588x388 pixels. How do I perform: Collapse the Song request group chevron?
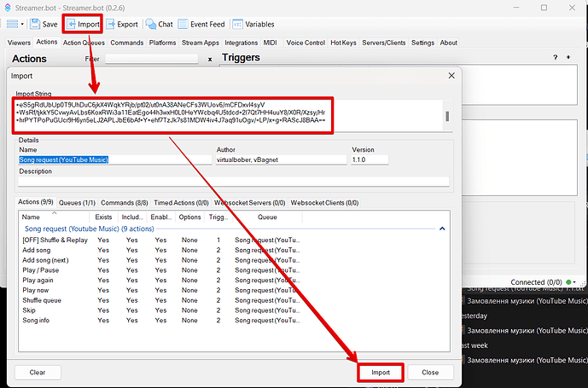(442, 229)
